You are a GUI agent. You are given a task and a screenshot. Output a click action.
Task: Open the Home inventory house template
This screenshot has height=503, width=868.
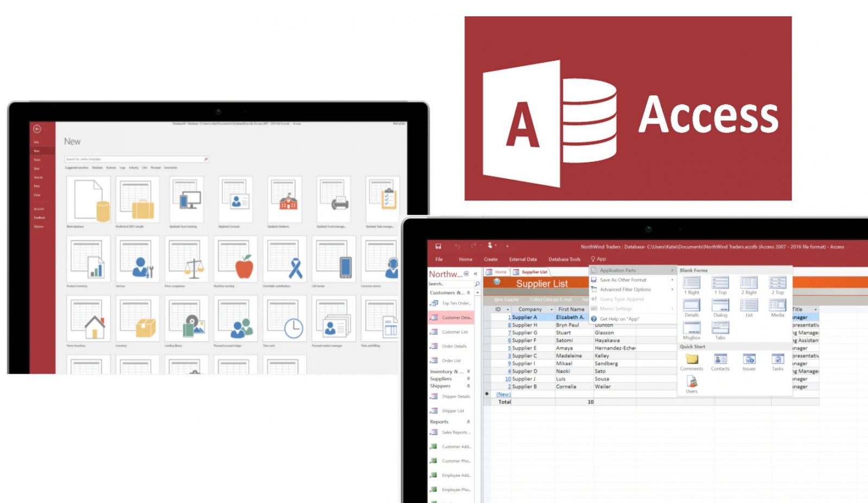coord(88,319)
